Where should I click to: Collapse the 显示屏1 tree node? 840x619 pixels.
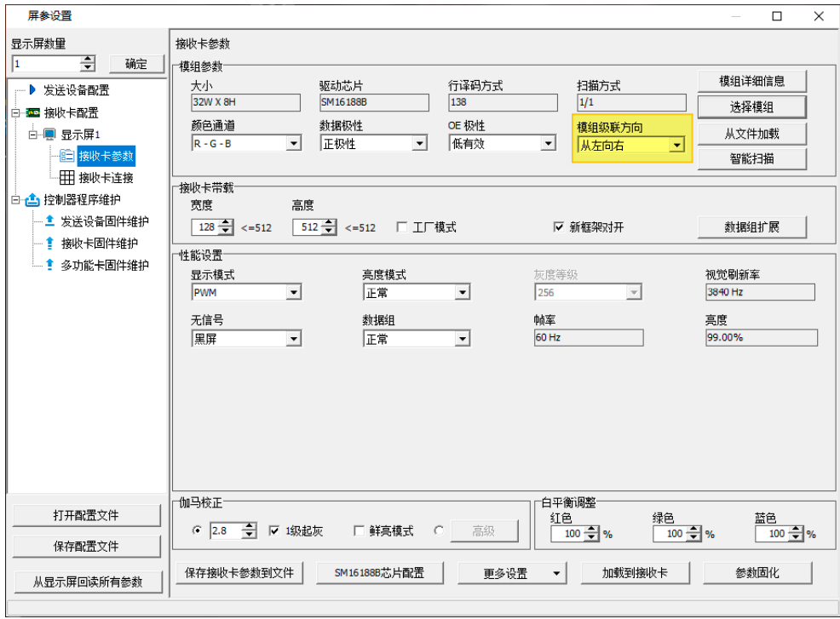pyautogui.click(x=32, y=135)
